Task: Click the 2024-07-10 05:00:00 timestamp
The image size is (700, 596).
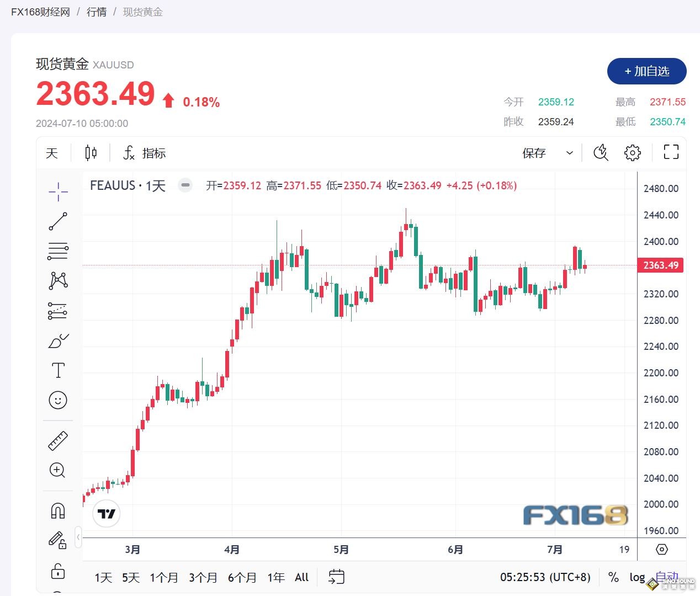Action: click(82, 124)
